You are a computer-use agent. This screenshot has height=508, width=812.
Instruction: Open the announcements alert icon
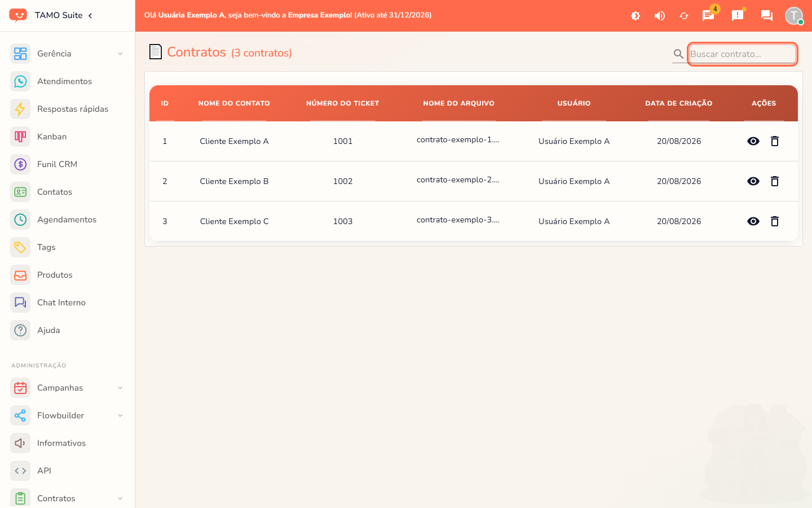coord(738,15)
